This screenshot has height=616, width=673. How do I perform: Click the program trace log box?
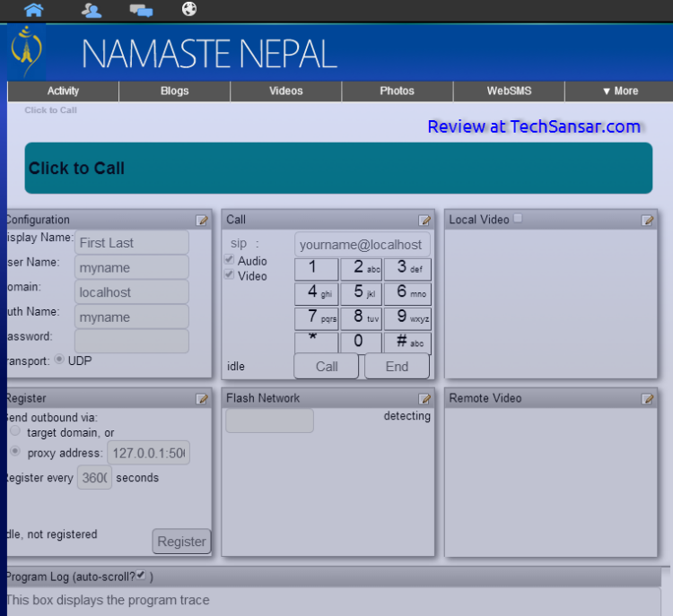(334, 602)
